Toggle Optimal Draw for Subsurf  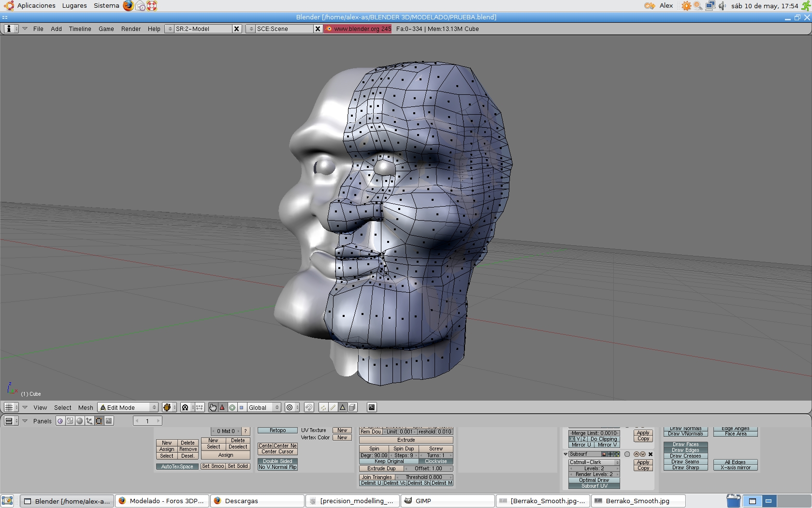pyautogui.click(x=594, y=480)
